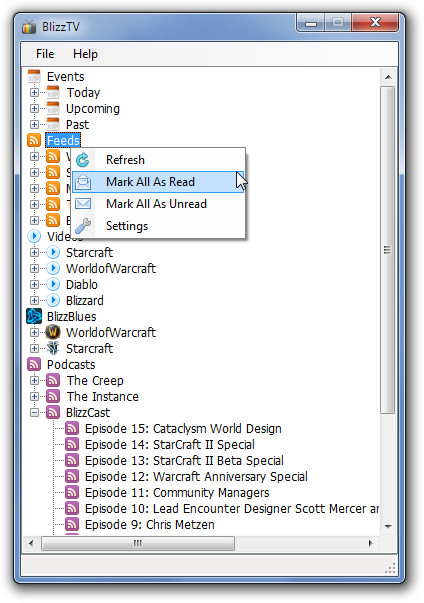
Task: Click the icon beside Episode 9: Chris Metzen
Action: point(72,524)
